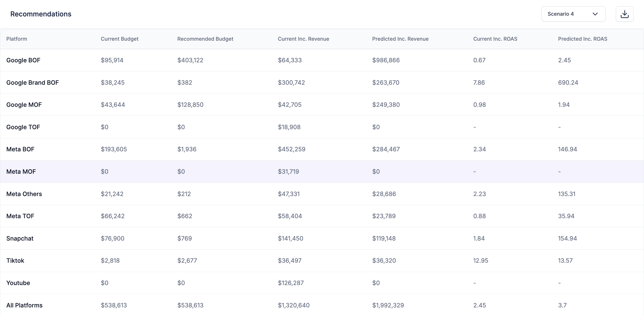Click the download icon button
644x316 pixels.
624,14
